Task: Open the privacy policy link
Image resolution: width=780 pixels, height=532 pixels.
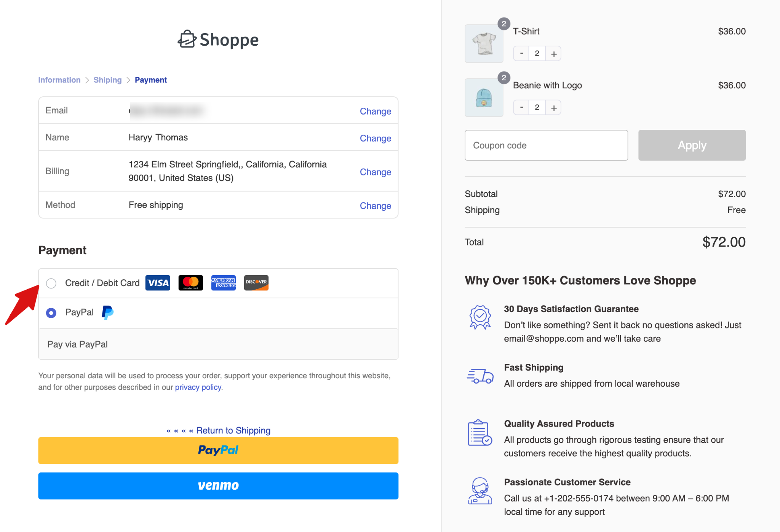Action: tap(198, 387)
